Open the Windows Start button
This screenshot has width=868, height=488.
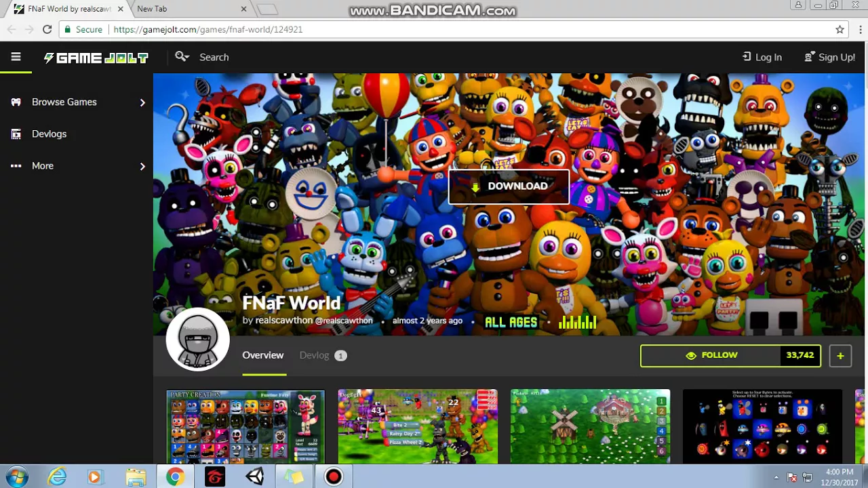click(16, 477)
